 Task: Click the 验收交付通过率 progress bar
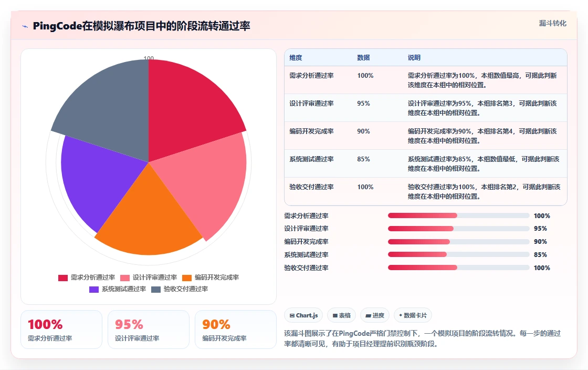[459, 268]
